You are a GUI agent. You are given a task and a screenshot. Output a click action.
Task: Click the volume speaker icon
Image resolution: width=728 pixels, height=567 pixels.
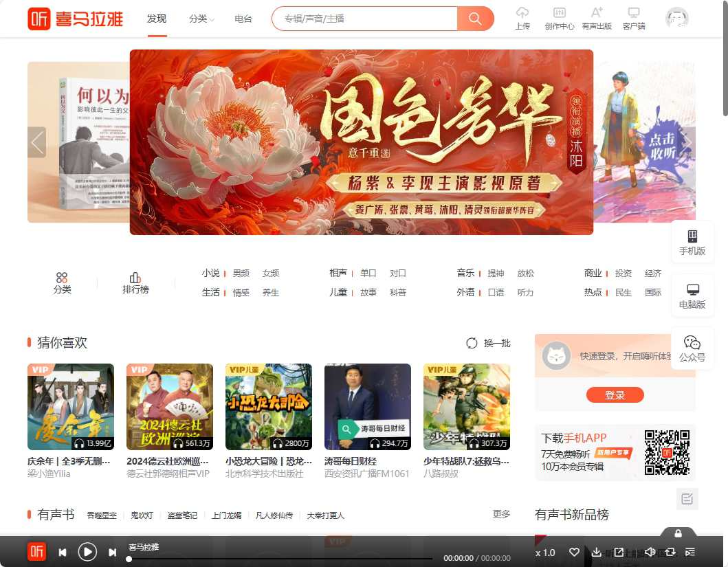[x=650, y=552]
